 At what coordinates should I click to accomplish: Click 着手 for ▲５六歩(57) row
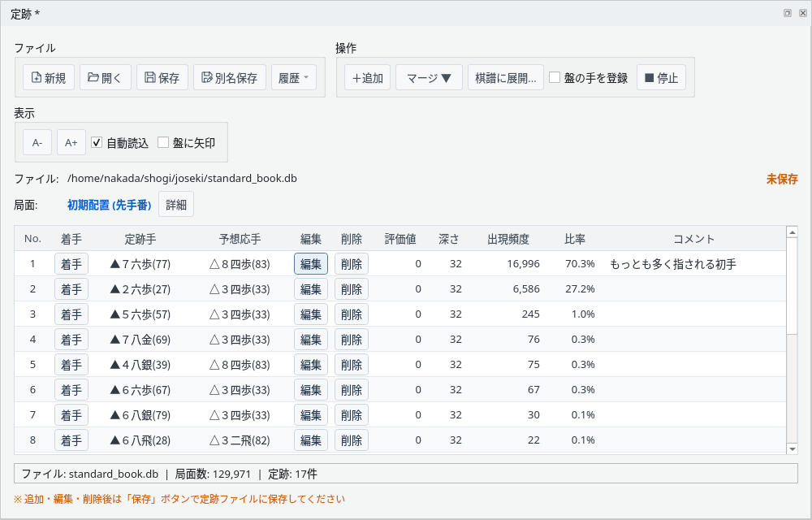[x=71, y=314]
